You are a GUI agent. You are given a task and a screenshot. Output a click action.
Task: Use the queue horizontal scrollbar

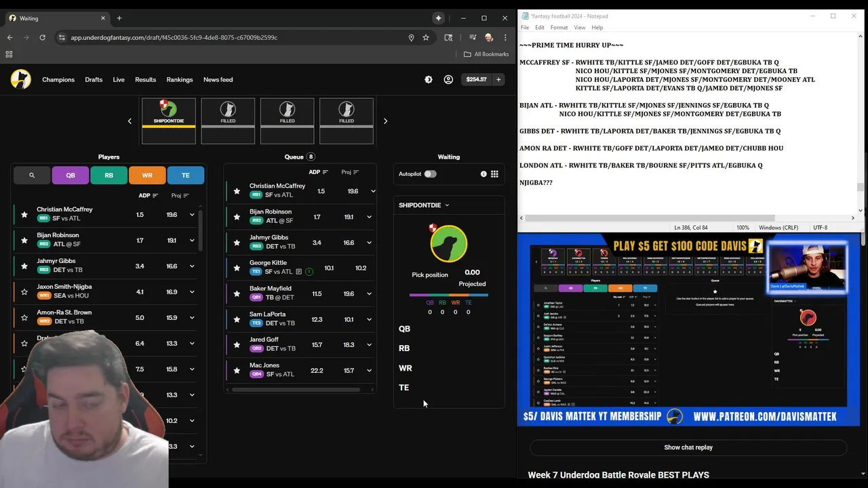point(296,390)
